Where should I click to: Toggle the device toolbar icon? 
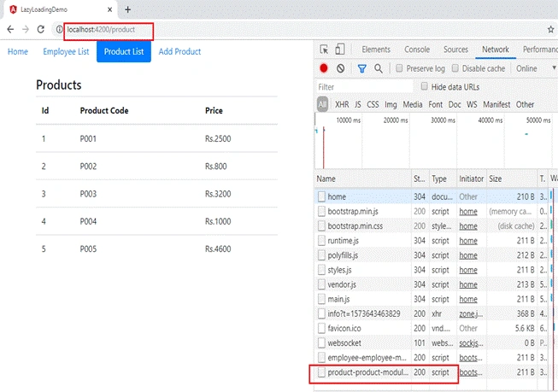(x=340, y=49)
